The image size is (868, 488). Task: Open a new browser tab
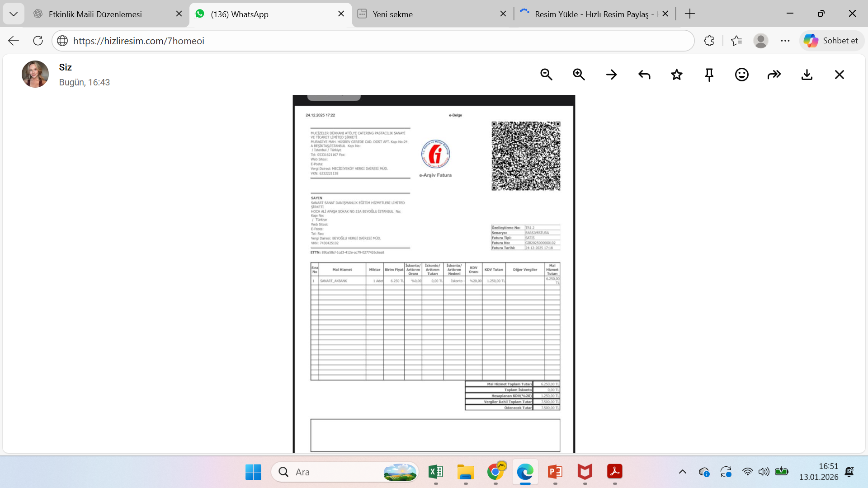click(690, 14)
